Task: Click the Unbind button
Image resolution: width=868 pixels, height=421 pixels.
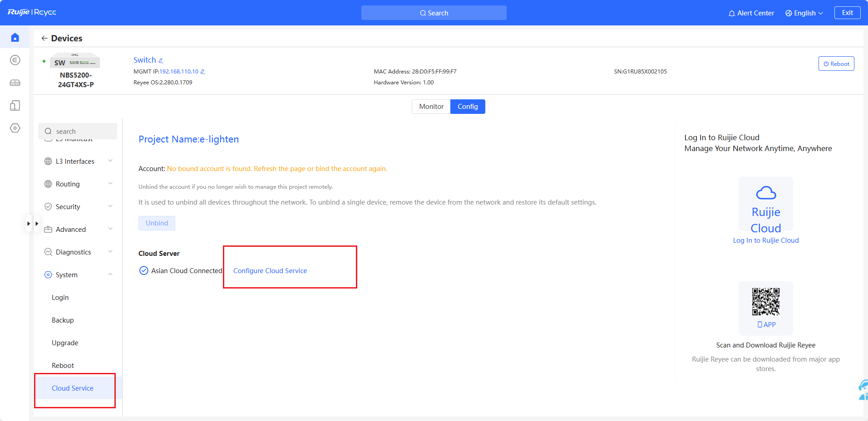Action: coord(157,223)
